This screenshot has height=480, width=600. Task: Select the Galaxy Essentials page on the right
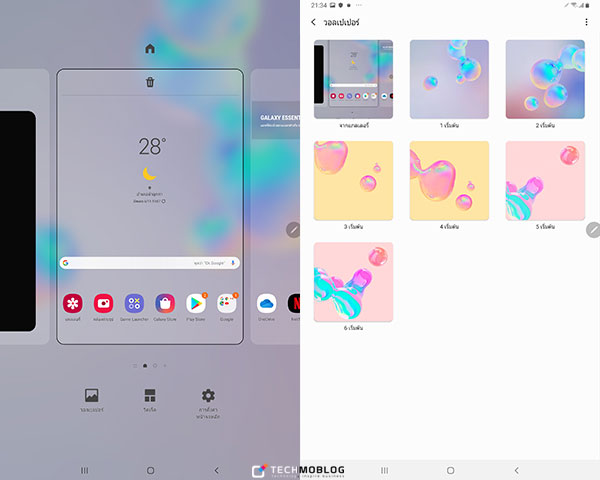[x=276, y=207]
